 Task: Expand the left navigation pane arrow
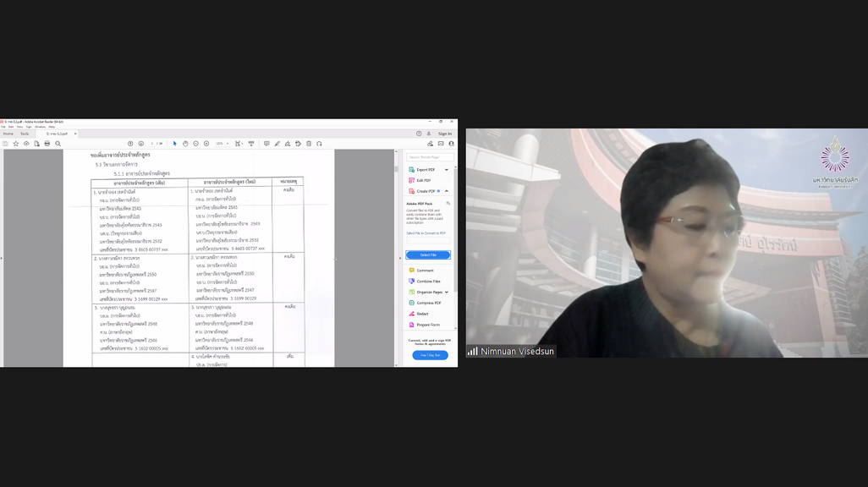[1, 258]
